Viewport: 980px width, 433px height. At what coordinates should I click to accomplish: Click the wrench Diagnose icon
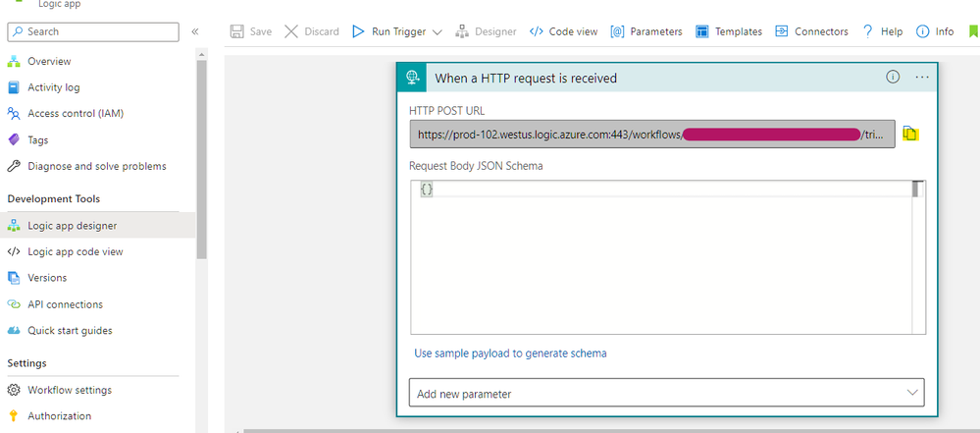[14, 167]
